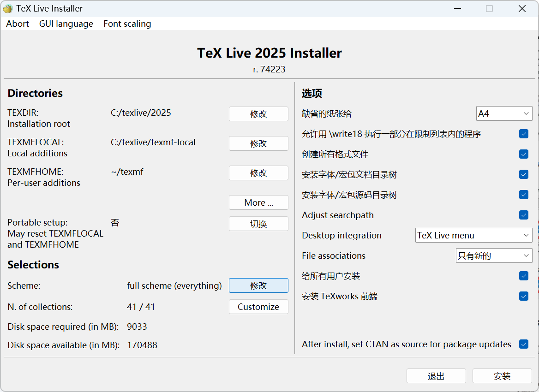Viewport: 539px width, 392px height.
Task: Open the paper size dropdown
Action: click(504, 113)
